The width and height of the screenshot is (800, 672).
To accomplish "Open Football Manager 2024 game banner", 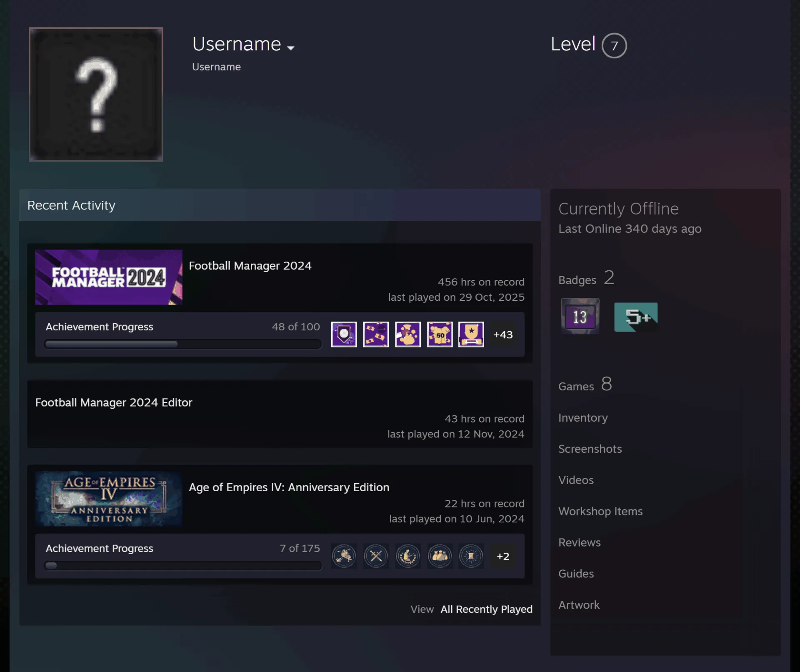I will (109, 277).
